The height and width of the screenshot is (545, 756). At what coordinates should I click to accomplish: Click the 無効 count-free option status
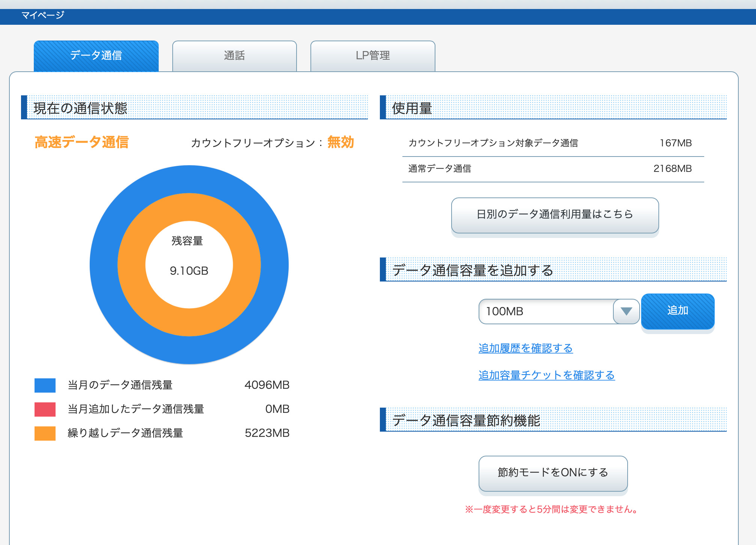(x=340, y=142)
